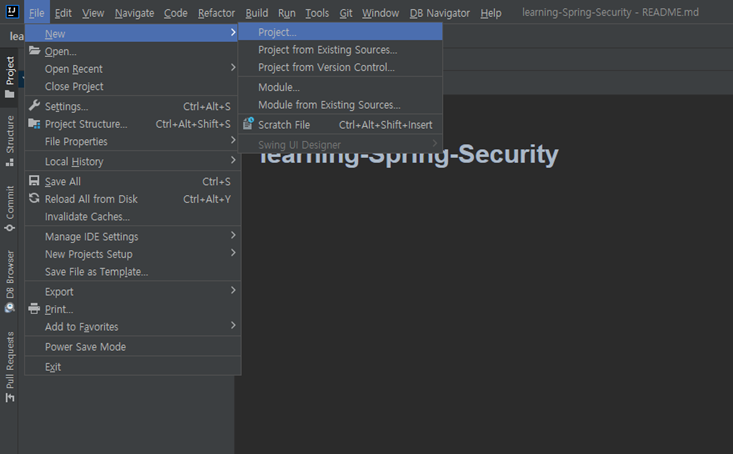
Task: Expand the Open Recent submenu
Action: (x=132, y=69)
